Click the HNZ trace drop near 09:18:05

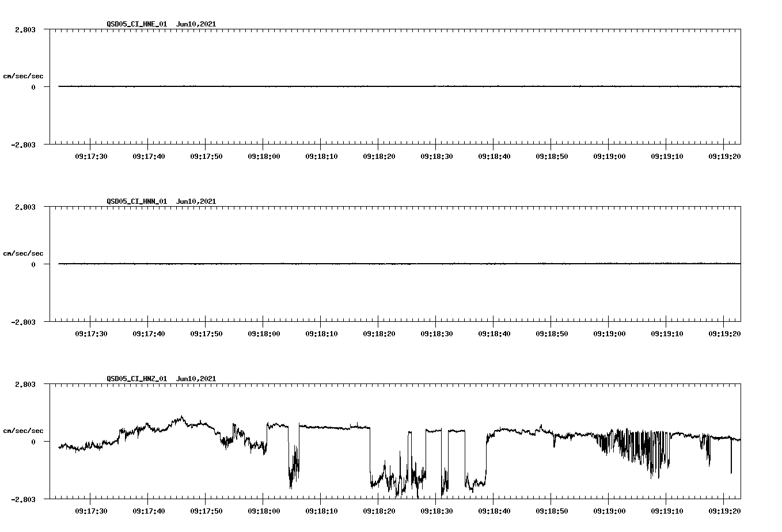tap(294, 458)
